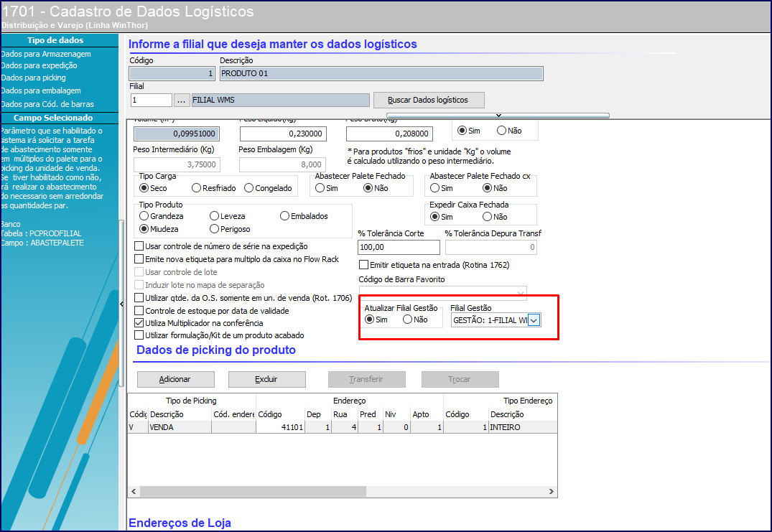Screen dimensions: 772x532
Task: Collapse the side panel arrow handle
Action: tap(121, 304)
